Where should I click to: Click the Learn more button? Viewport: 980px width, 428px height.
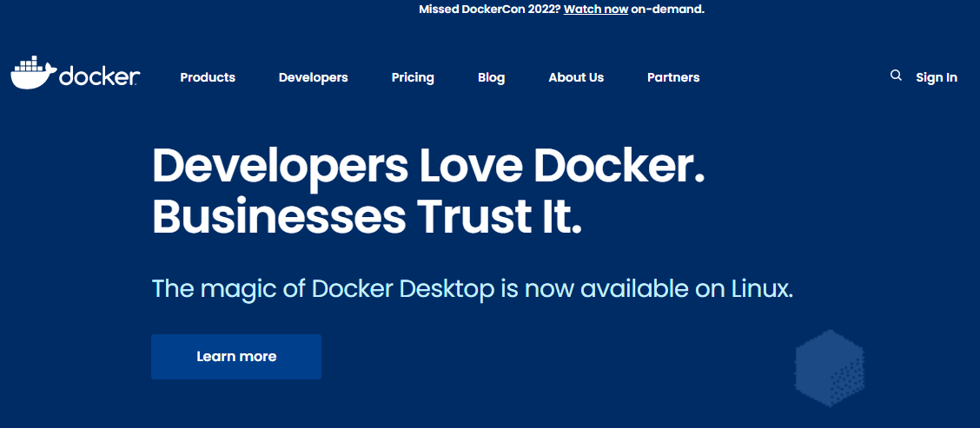coord(236,357)
